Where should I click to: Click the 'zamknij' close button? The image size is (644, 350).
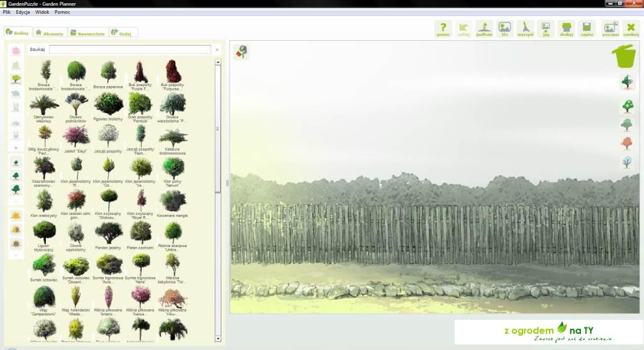tap(631, 29)
